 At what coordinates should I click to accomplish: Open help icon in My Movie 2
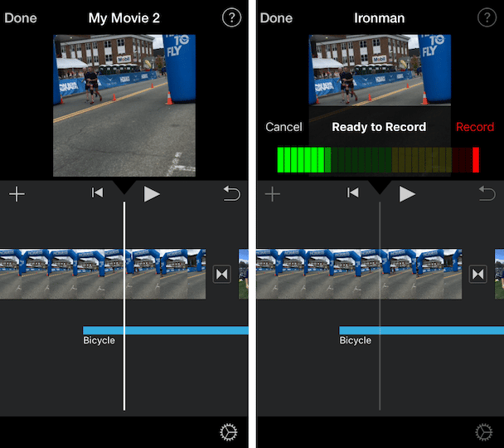pos(231,17)
